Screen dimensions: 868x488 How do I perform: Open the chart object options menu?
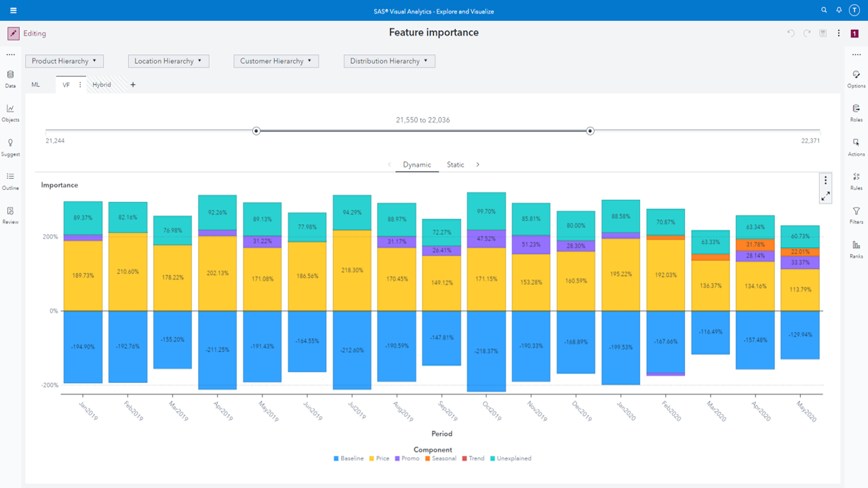pos(825,180)
